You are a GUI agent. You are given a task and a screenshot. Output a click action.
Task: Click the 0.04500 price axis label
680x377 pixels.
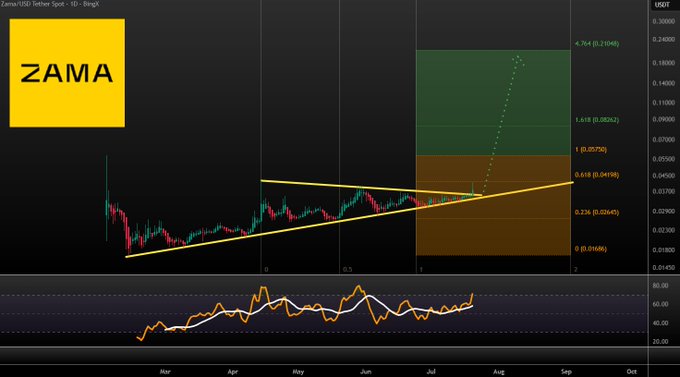(x=664, y=176)
